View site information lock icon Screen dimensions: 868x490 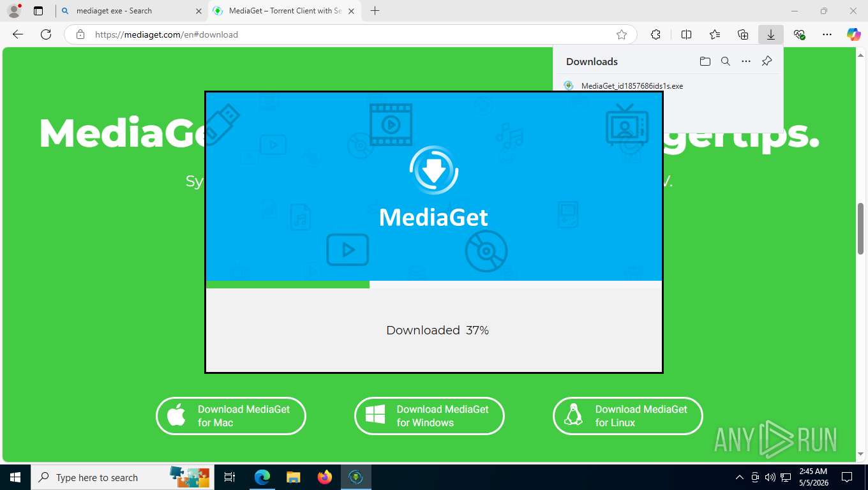coord(80,34)
